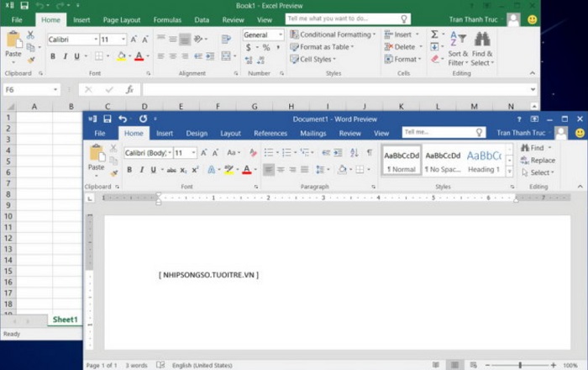Viewport: 588px width, 370px height.
Task: Select the Heading 1 style in Word
Action: point(484,161)
